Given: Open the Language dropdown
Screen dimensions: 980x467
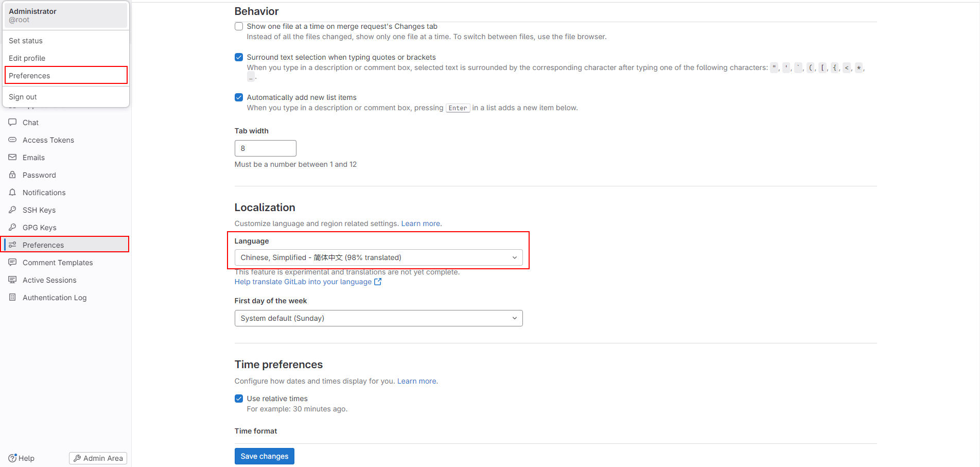Looking at the screenshot, I should coord(378,257).
